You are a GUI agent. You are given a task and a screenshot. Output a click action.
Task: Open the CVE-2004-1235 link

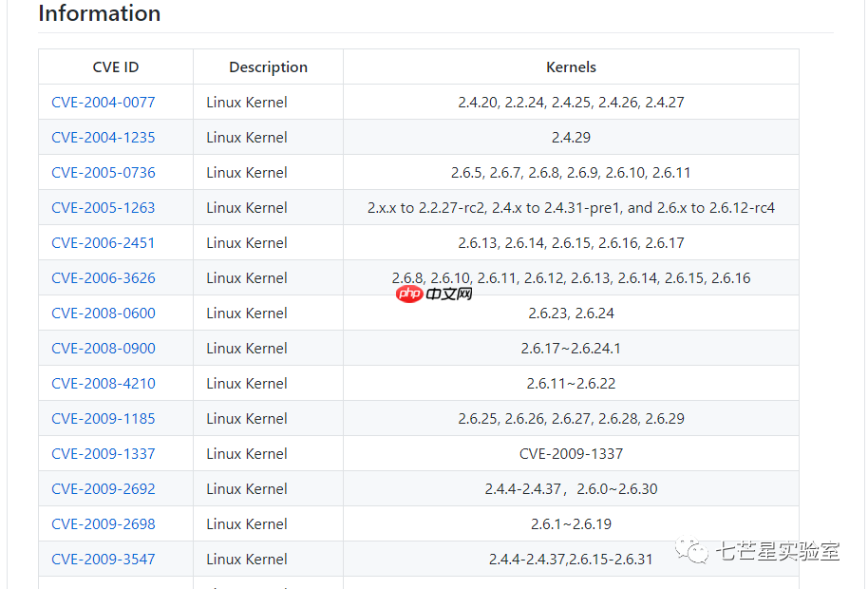click(104, 138)
